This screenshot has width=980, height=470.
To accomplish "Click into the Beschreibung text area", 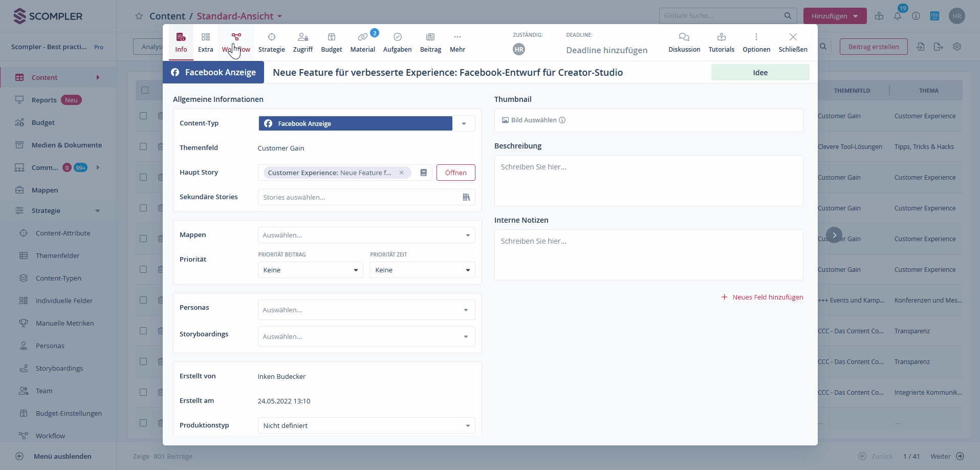I will point(648,180).
